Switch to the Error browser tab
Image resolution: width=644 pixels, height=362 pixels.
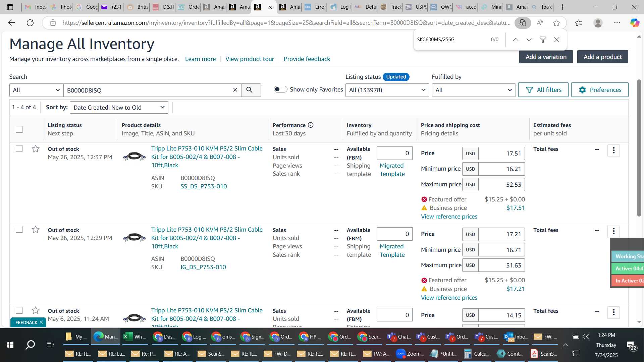pos(315,7)
